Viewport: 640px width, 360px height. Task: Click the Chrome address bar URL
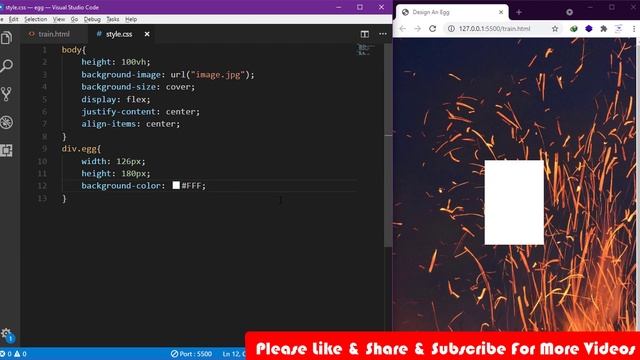tap(494, 29)
